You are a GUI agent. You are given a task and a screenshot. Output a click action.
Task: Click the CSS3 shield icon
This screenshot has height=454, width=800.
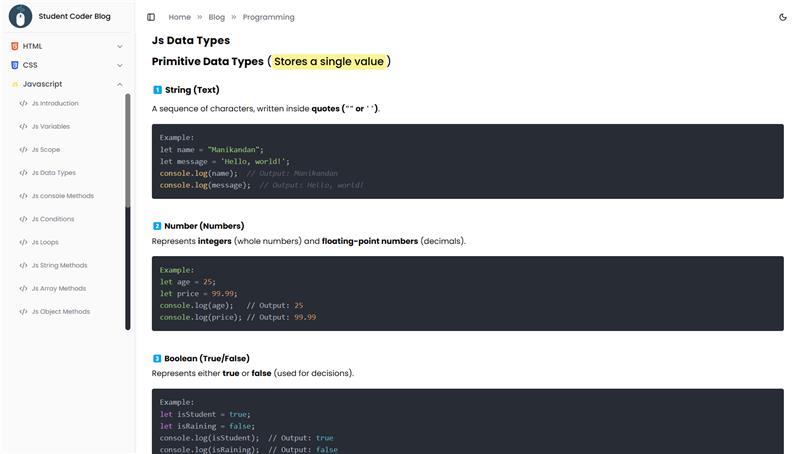(x=15, y=65)
